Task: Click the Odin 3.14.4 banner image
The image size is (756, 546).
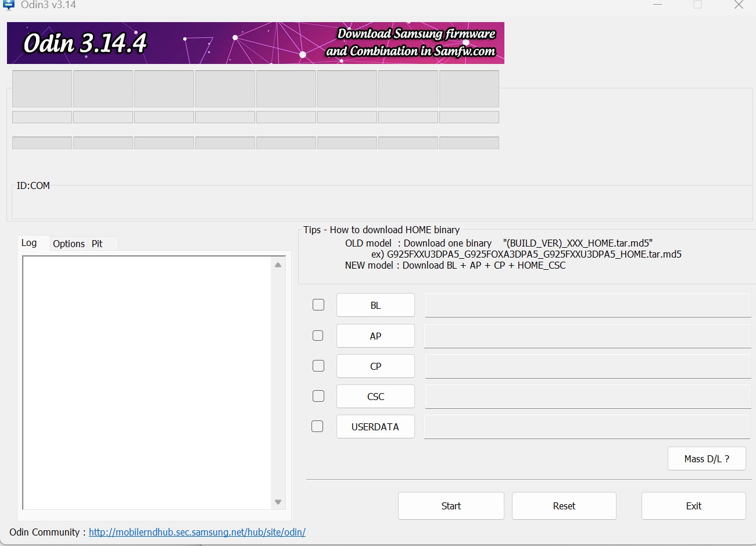Action: pyautogui.click(x=255, y=42)
